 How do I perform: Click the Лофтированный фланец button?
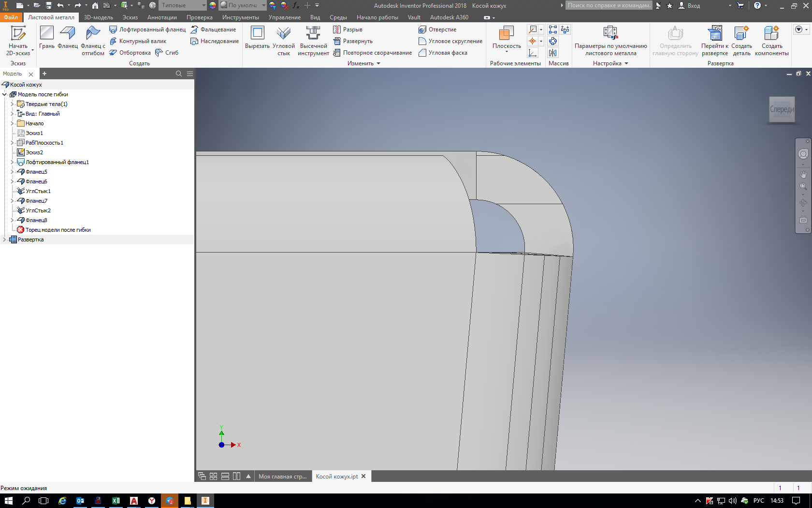(x=147, y=30)
